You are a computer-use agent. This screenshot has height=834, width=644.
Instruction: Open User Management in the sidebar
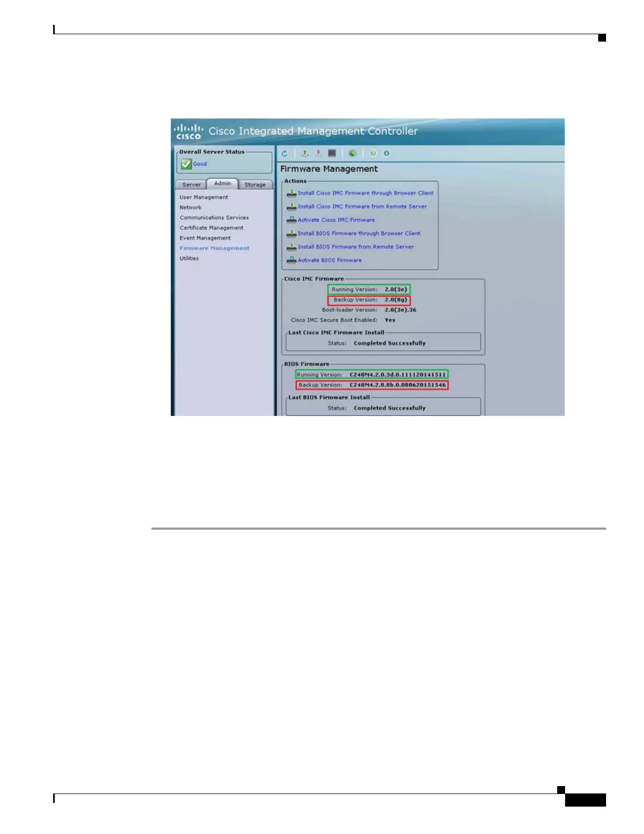204,197
